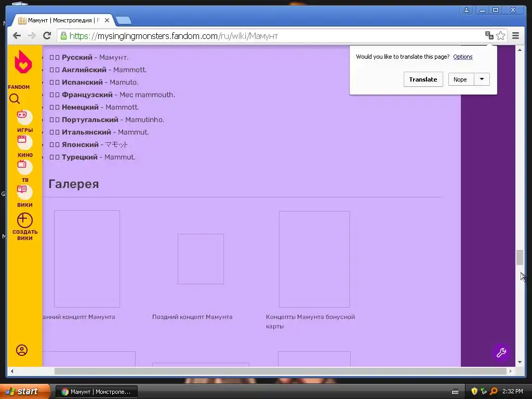Click the translate icon in address bar

[489, 35]
